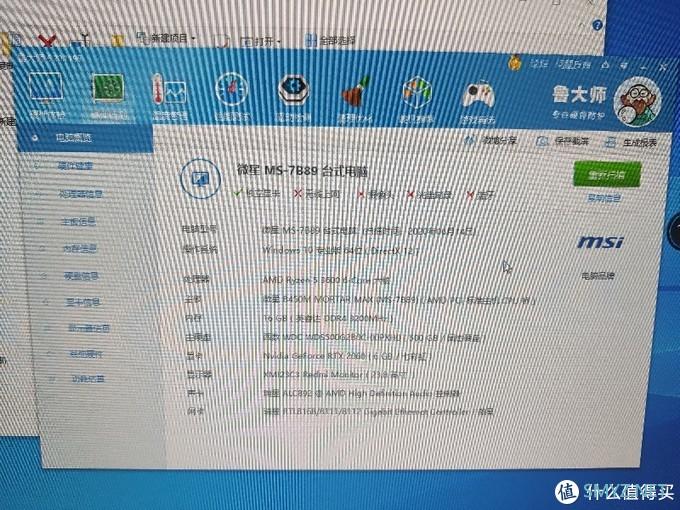Click the 电脑品牌 label under MSI logo

[598, 275]
